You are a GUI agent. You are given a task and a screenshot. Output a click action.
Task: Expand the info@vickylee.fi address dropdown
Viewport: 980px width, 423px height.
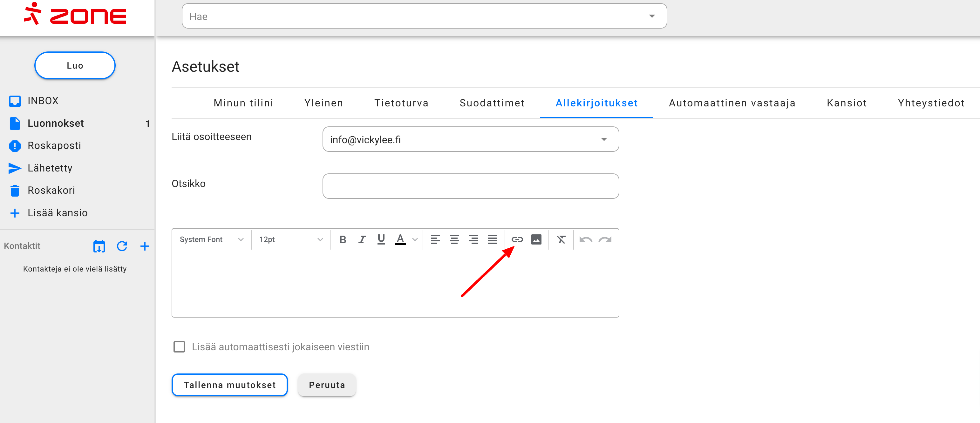(x=603, y=139)
